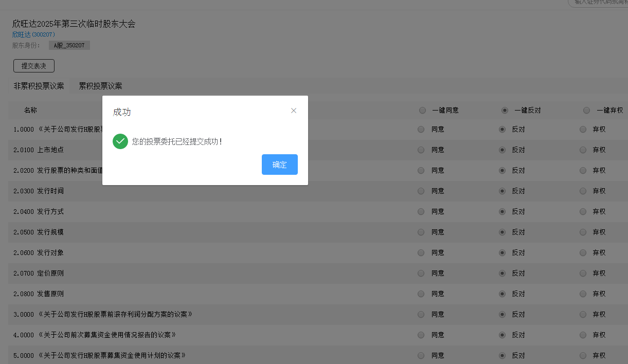This screenshot has height=364, width=628.
Task: Close the 成功 dialog with the X
Action: pos(294,111)
